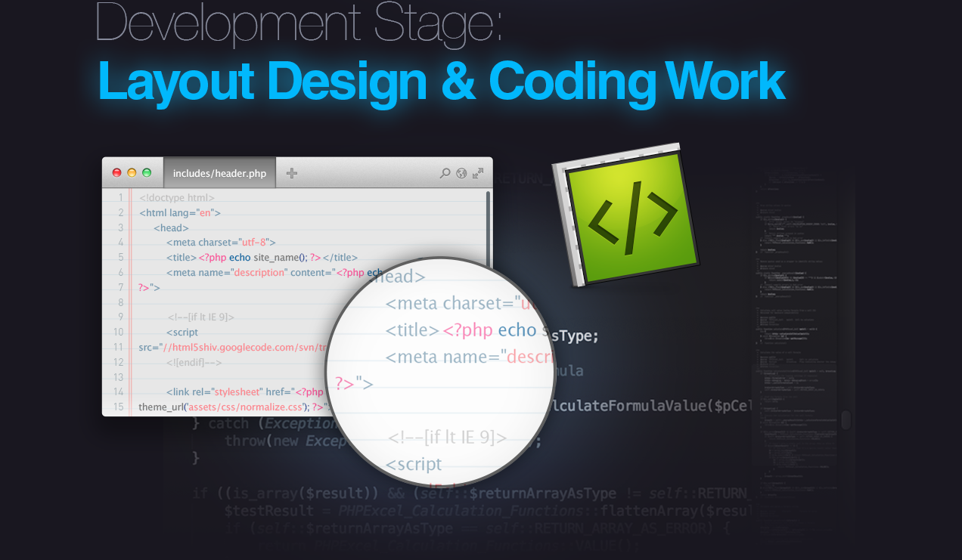The image size is (962, 560).
Task: Click the green code brackets app icon
Action: coord(628,214)
